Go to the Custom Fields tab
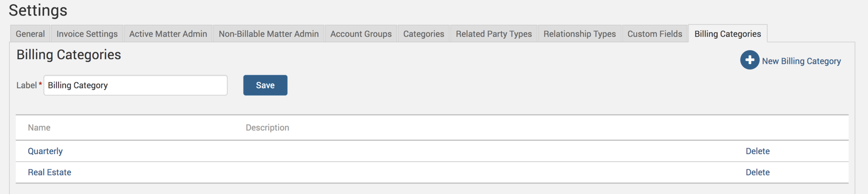Image resolution: width=868 pixels, height=194 pixels. [x=655, y=34]
